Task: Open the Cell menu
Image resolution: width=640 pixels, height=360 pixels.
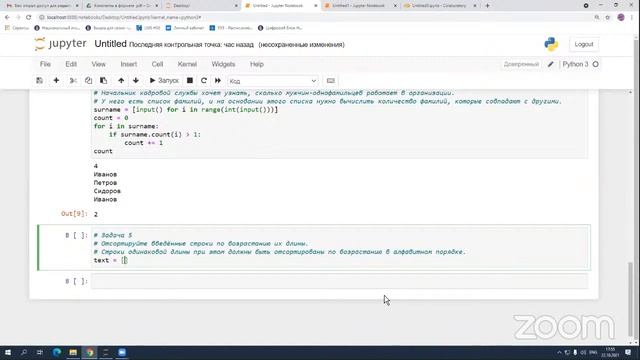Action: click(x=157, y=64)
